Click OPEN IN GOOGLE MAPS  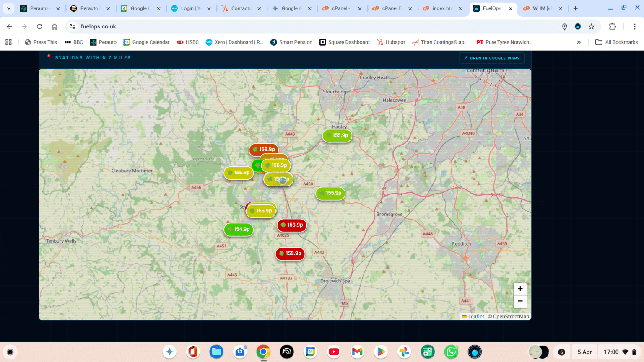[491, 58]
